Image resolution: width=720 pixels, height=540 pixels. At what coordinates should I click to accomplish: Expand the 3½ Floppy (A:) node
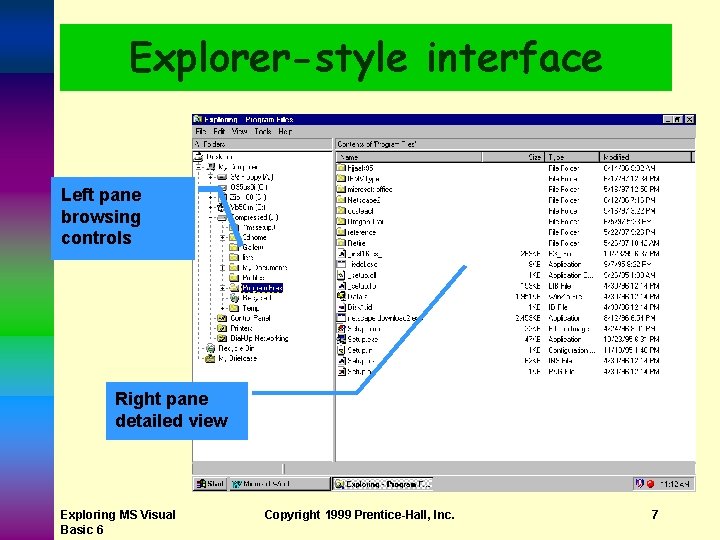pos(211,177)
